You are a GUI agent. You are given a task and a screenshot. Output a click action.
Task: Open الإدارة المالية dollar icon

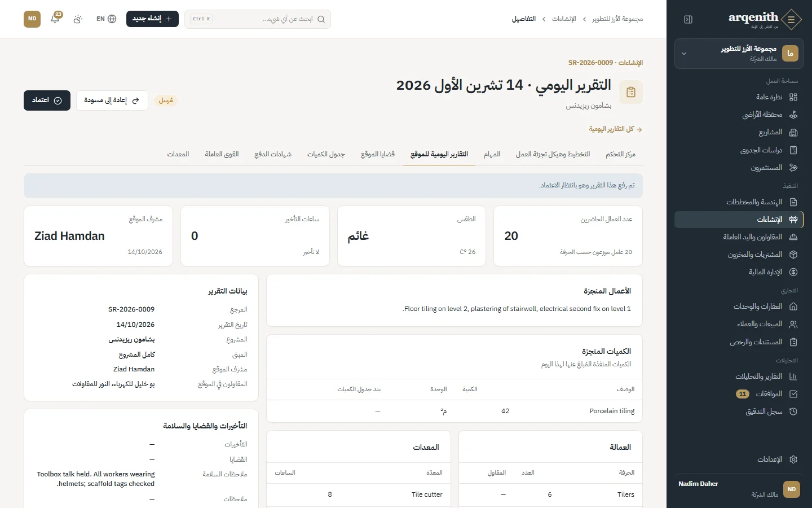[793, 272]
